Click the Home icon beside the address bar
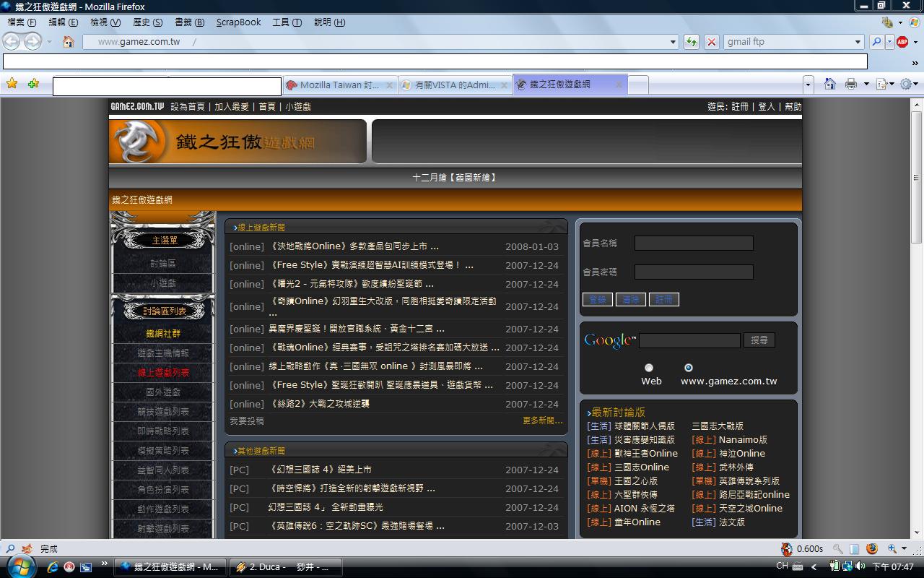Screen dimensions: 924x578 pos(69,42)
